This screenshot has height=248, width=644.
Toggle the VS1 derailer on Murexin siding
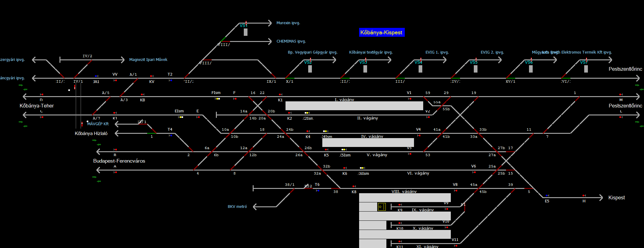[246, 32]
